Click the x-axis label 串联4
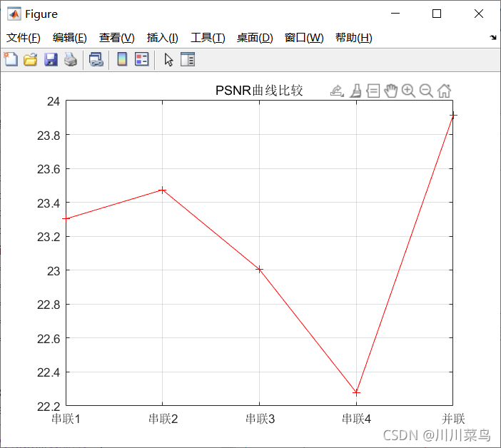Viewport: 501px width, 448px height. point(357,419)
